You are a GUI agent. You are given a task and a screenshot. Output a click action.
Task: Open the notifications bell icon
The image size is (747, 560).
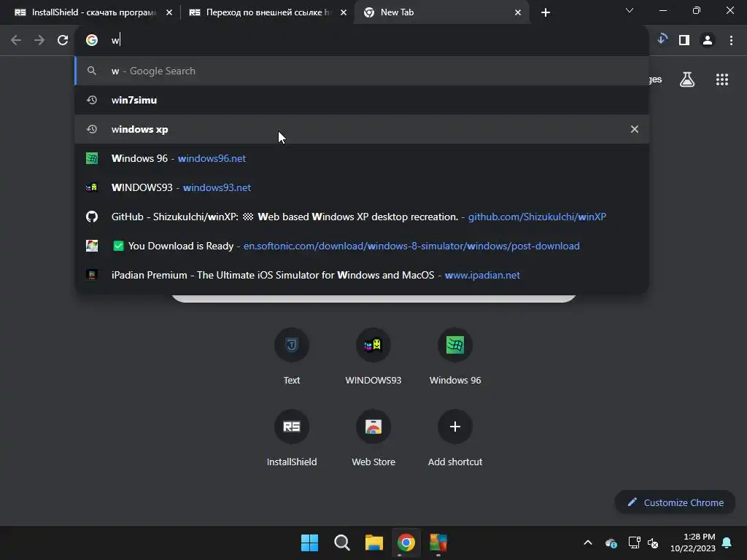pyautogui.click(x=727, y=542)
